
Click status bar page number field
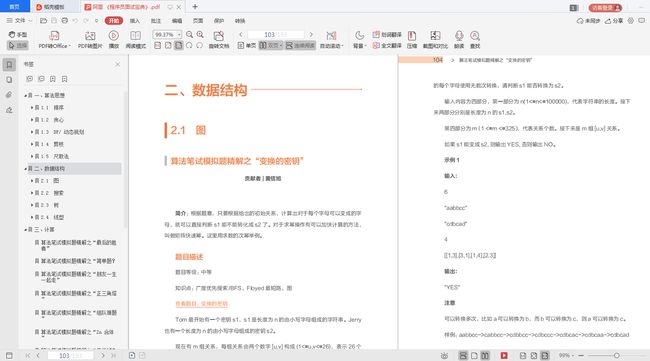70,355
